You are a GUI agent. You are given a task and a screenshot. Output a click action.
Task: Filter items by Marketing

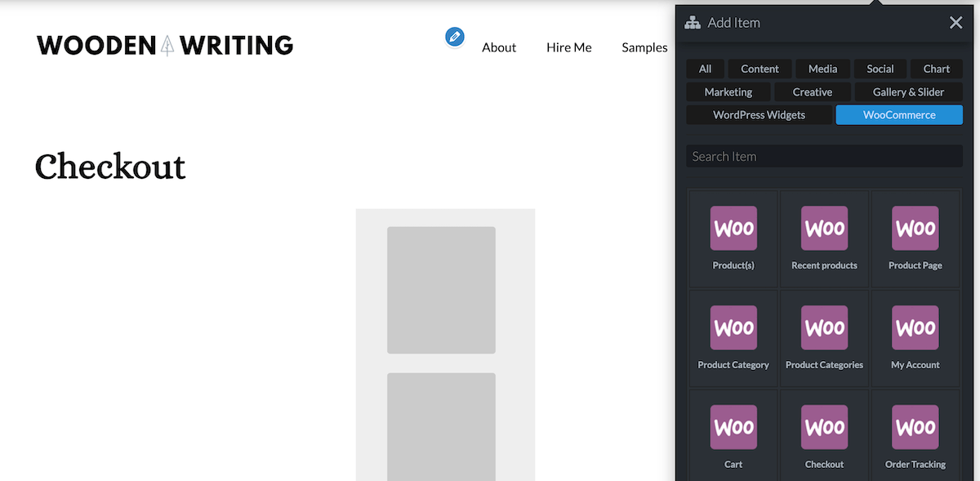(x=728, y=92)
